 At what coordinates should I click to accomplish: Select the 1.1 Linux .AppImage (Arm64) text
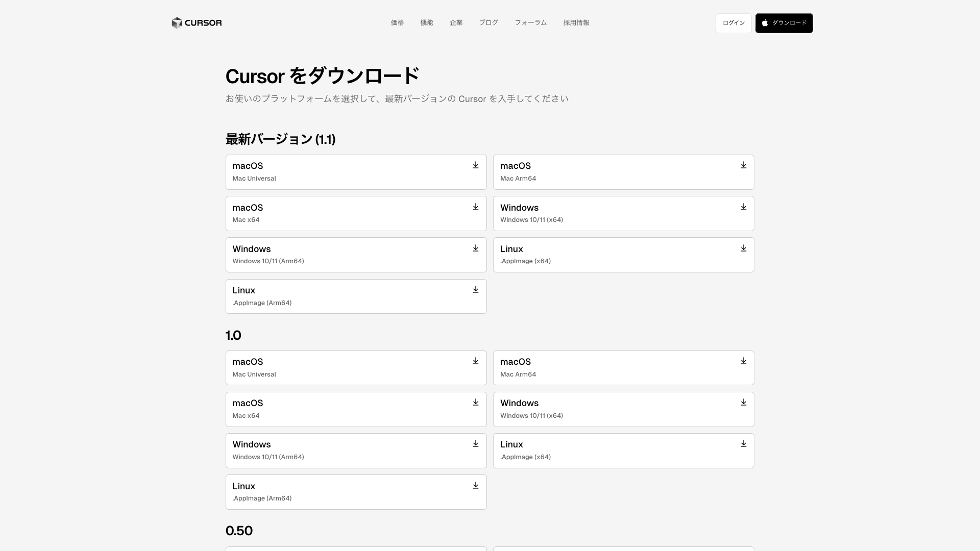click(262, 303)
